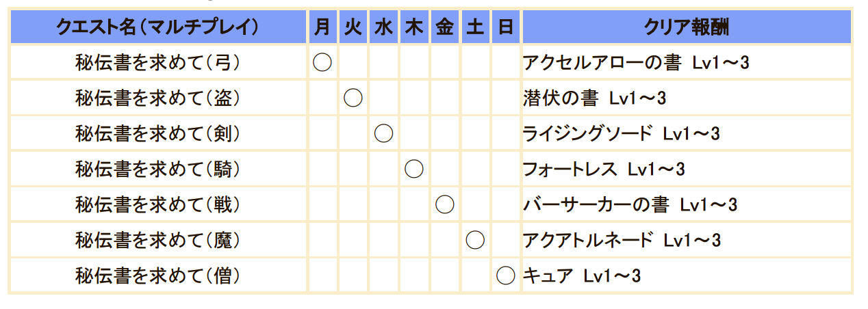
Task: Click reward バーサーカーの書 Lv1〜3
Action: click(630, 204)
